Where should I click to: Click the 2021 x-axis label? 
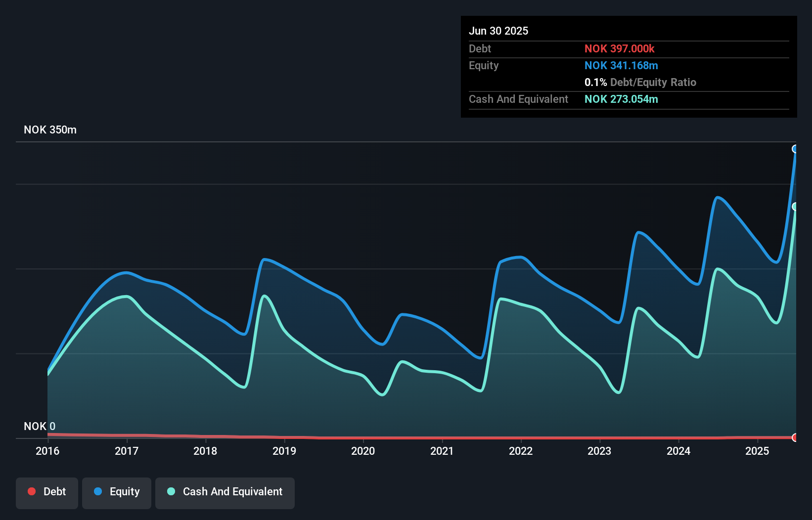point(442,451)
